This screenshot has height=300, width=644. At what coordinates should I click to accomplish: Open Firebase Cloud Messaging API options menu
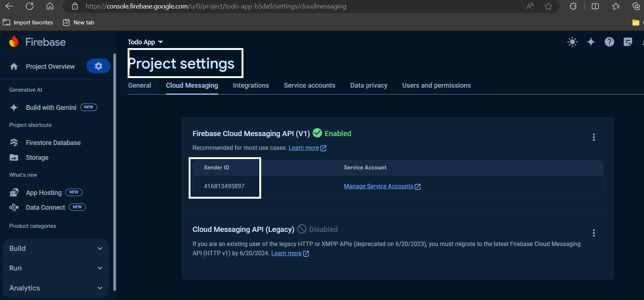[x=594, y=137]
